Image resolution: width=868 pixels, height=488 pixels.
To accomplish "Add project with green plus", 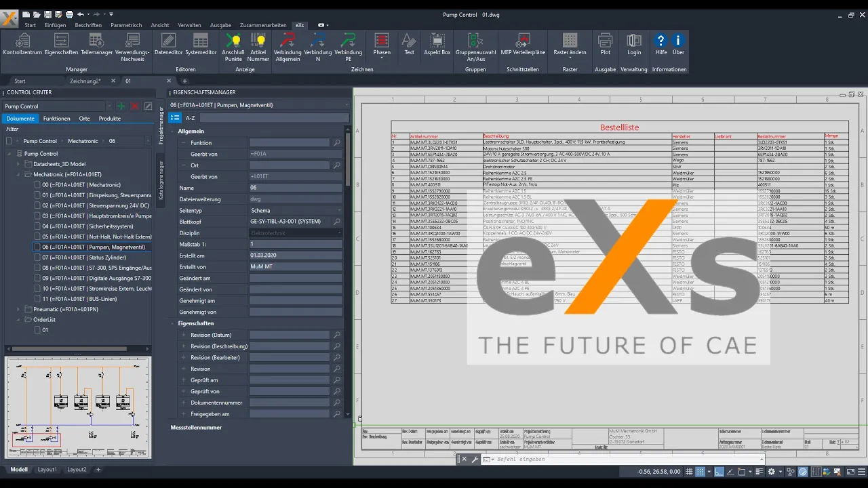I will [x=121, y=106].
